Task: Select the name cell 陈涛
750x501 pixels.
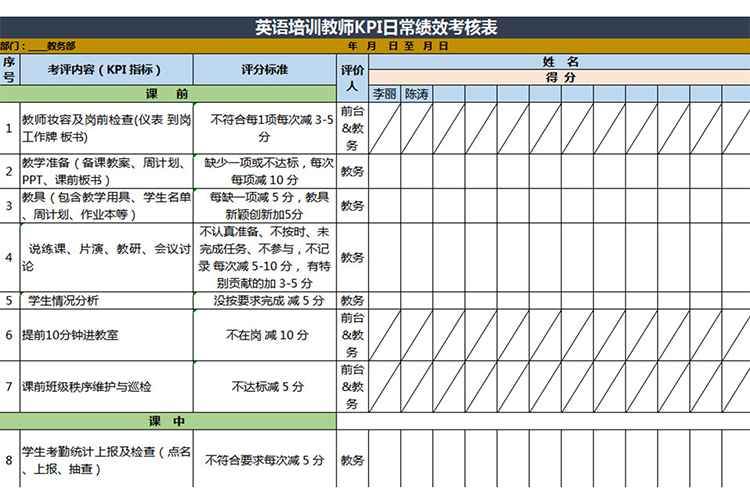Action: click(417, 94)
